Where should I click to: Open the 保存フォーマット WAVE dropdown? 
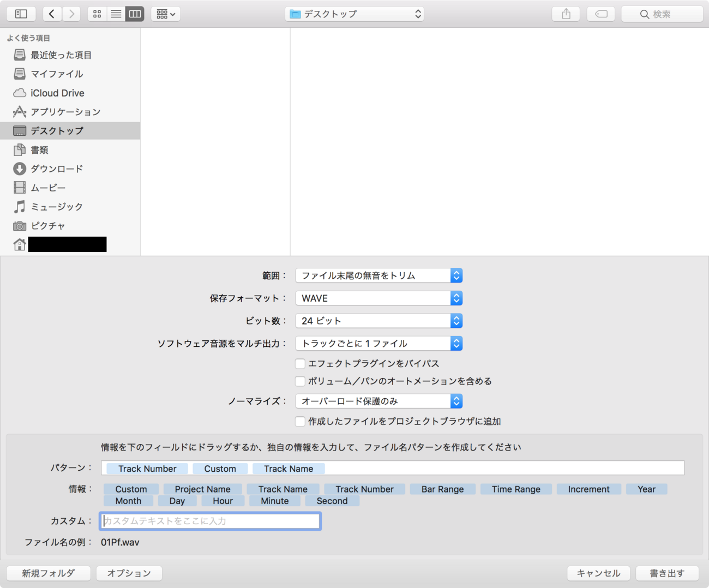coord(378,298)
